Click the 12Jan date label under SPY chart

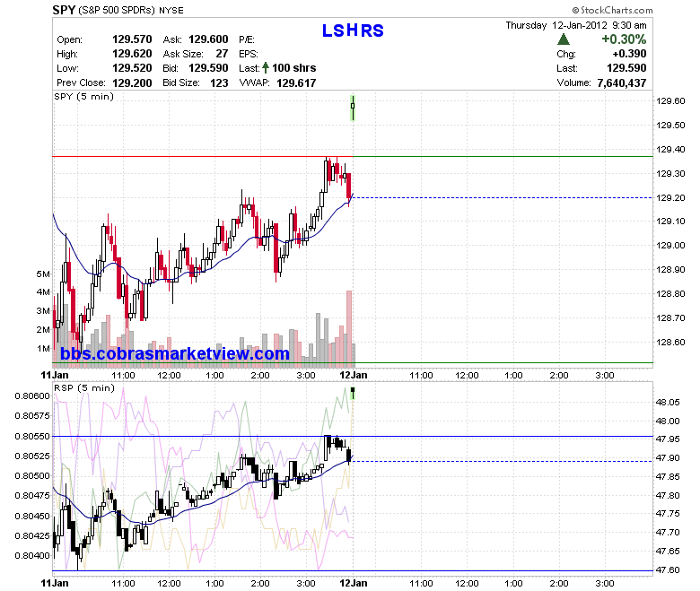pyautogui.click(x=353, y=375)
